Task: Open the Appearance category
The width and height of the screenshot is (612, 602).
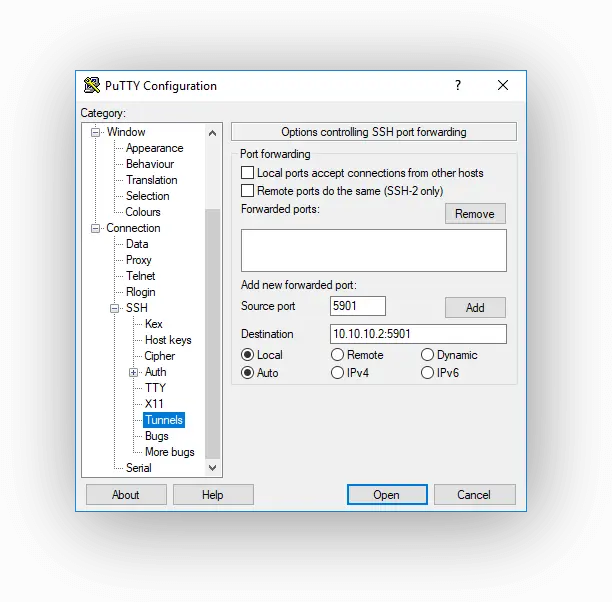Action: coord(155,148)
